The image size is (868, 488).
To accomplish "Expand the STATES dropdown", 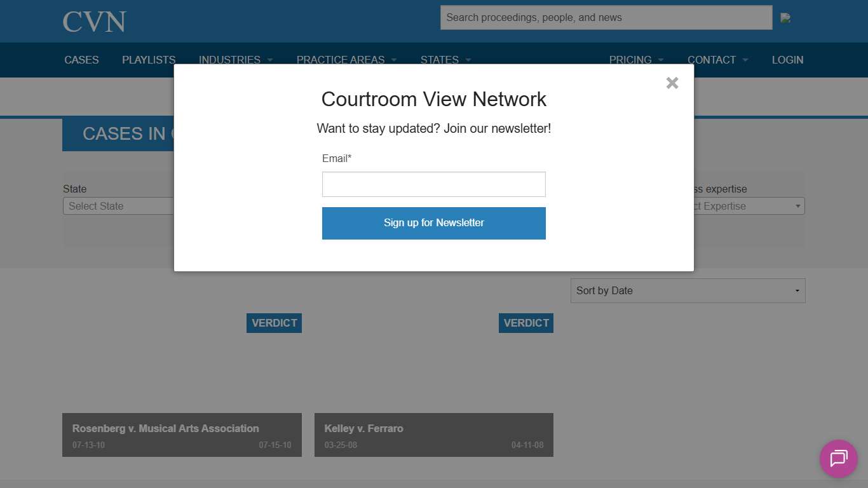I will click(440, 59).
